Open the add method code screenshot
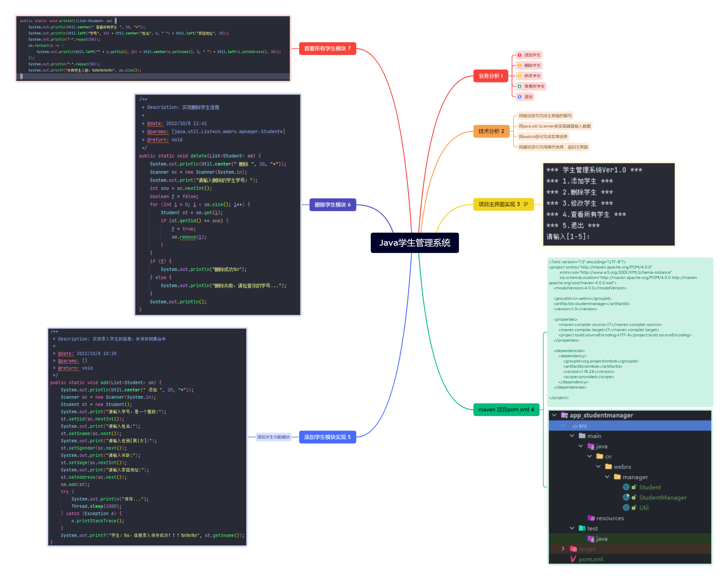The width and height of the screenshot is (728, 580). pyautogui.click(x=147, y=437)
